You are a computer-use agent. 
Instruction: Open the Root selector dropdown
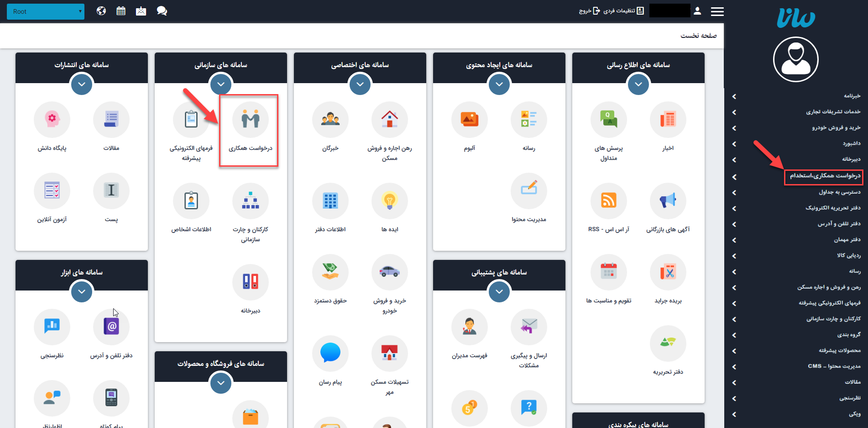click(46, 11)
